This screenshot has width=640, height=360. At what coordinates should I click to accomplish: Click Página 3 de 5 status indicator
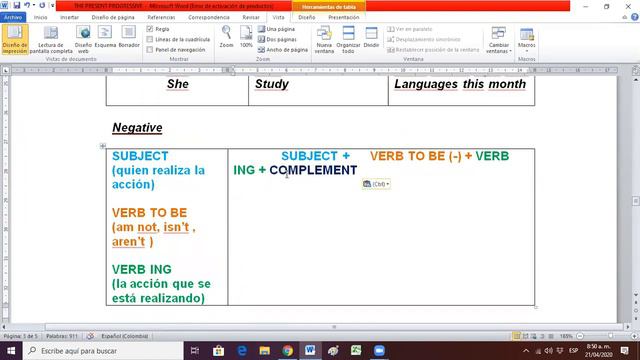20,336
